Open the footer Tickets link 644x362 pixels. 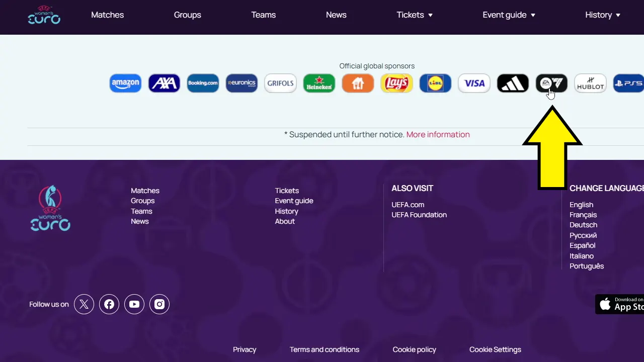click(x=287, y=191)
